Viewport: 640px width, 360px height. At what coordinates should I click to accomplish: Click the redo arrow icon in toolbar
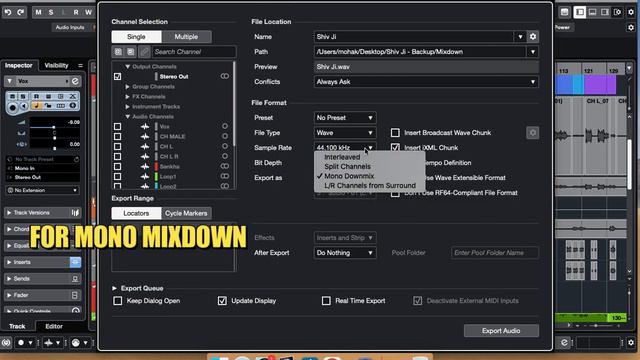(21, 12)
